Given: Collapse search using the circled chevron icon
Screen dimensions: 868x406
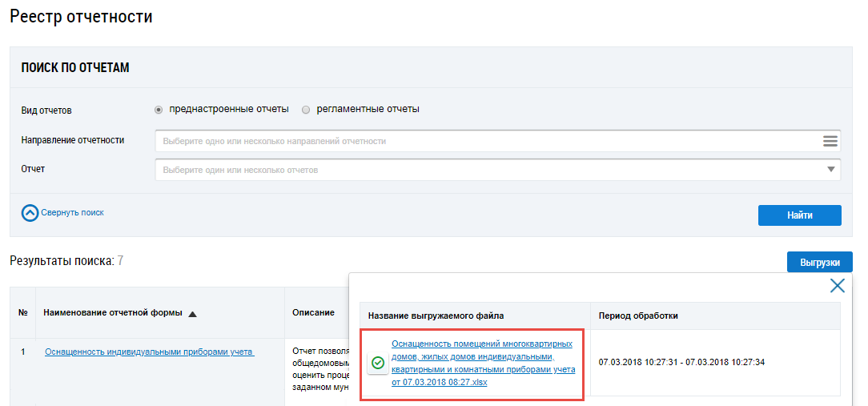Looking at the screenshot, I should point(30,213).
